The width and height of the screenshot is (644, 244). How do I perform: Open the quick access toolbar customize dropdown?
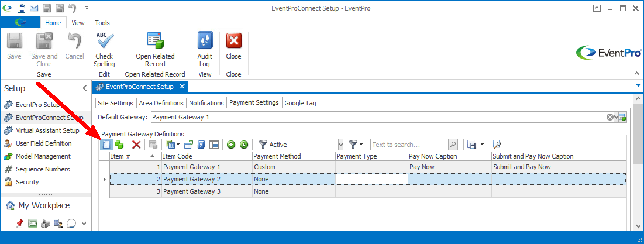click(87, 8)
